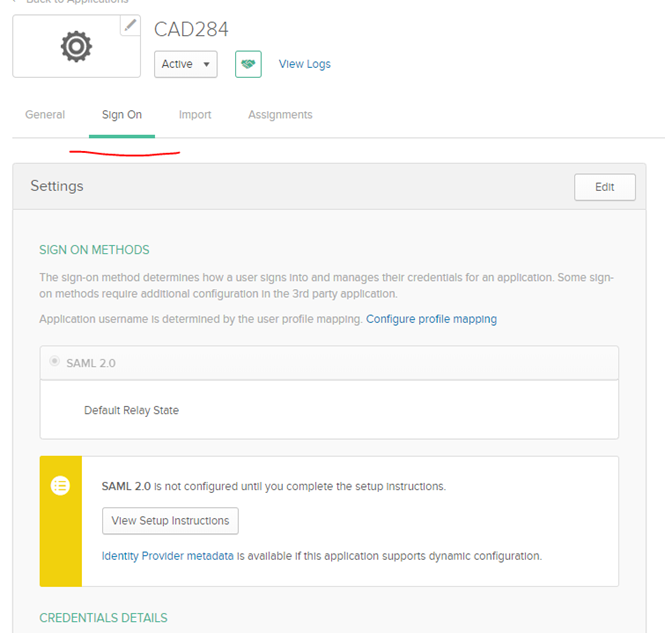Viewport: 665px width, 633px height.
Task: Go to the Import tab
Action: [195, 115]
